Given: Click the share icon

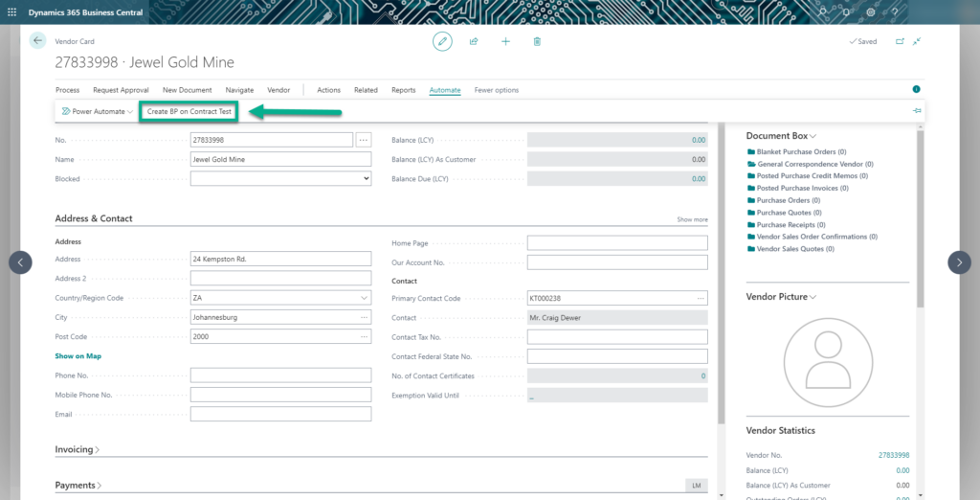Looking at the screenshot, I should click(474, 41).
